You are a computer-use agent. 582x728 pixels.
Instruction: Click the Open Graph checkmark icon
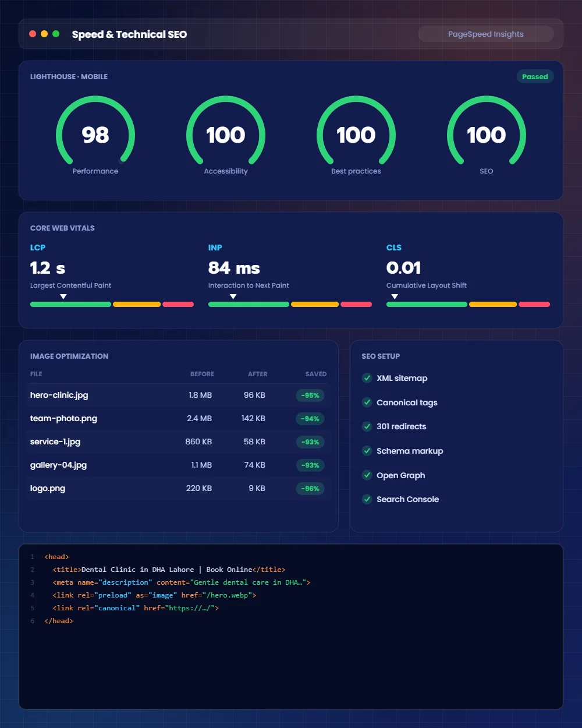tap(367, 475)
